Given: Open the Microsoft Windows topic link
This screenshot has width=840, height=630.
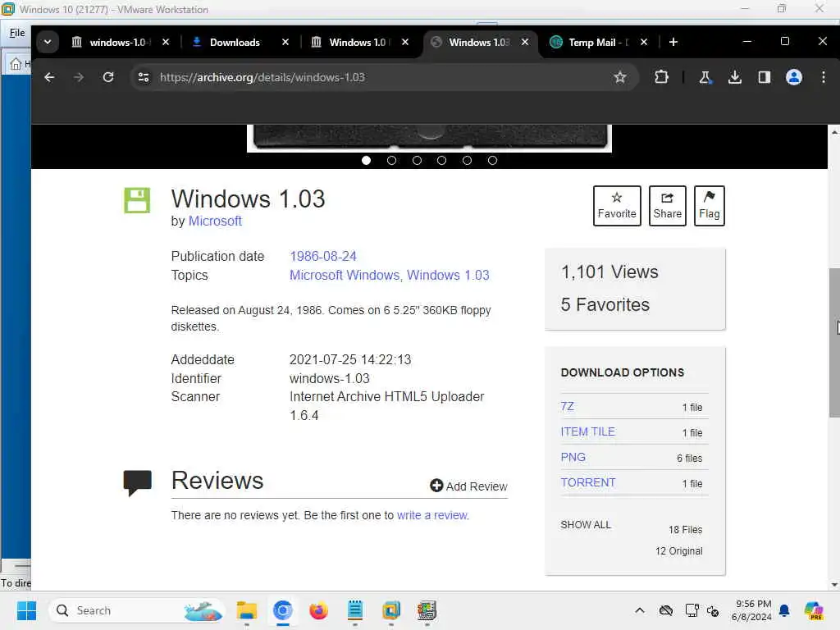Looking at the screenshot, I should [345, 276].
